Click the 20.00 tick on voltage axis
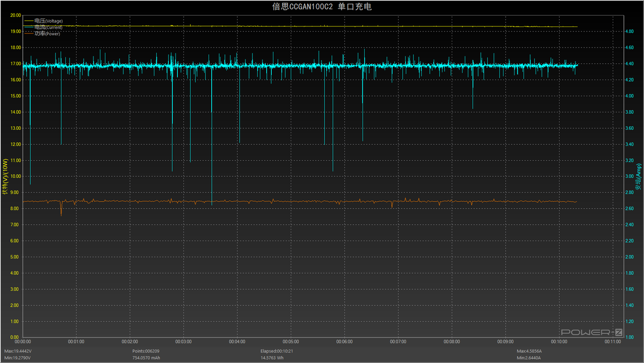The height and width of the screenshot is (363, 644). coord(16,15)
